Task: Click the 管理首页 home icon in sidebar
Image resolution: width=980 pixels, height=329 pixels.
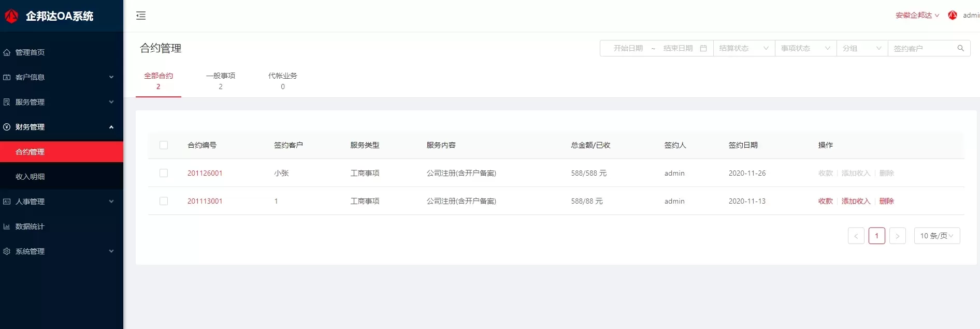Action: coord(7,52)
